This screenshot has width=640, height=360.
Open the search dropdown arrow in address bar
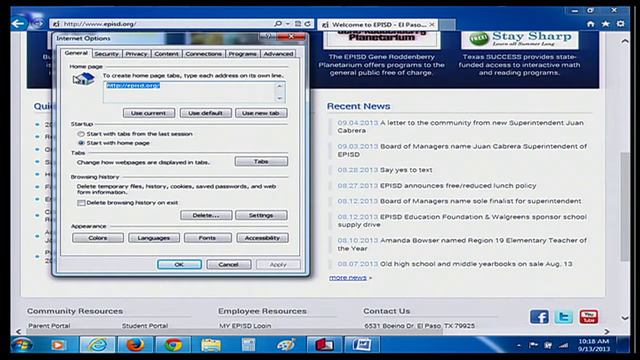coord(288,24)
